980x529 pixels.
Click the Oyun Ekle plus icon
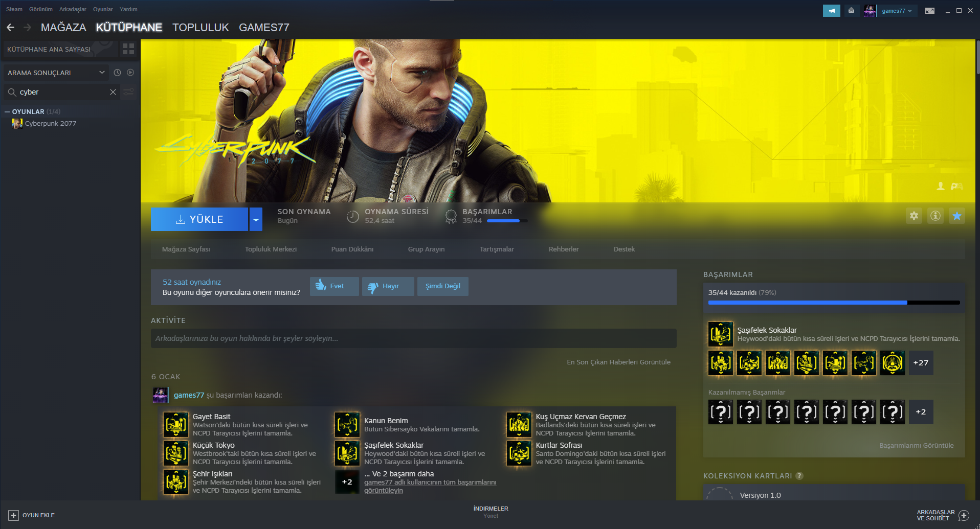click(14, 515)
